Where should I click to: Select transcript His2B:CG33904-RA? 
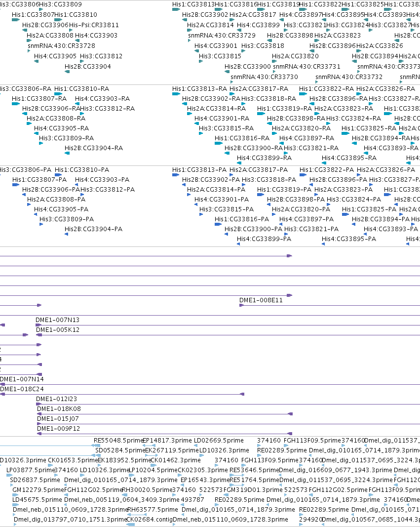(94, 148)
